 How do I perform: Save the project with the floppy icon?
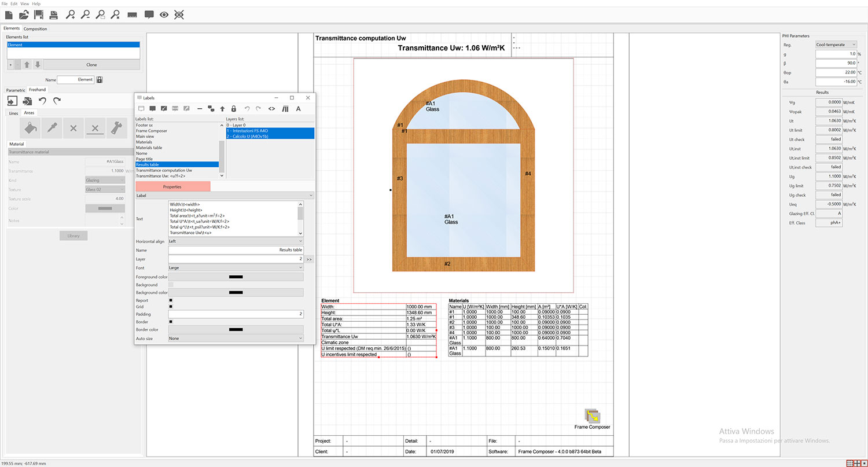click(39, 14)
